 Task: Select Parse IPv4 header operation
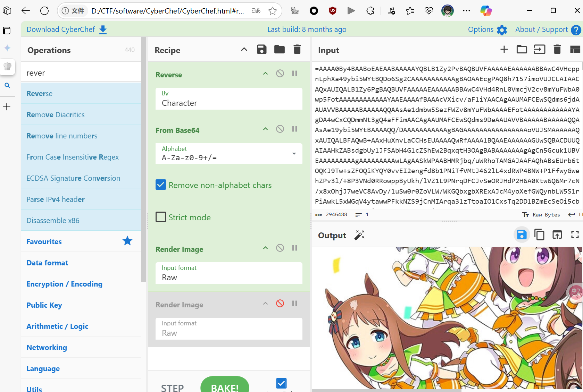click(81, 199)
